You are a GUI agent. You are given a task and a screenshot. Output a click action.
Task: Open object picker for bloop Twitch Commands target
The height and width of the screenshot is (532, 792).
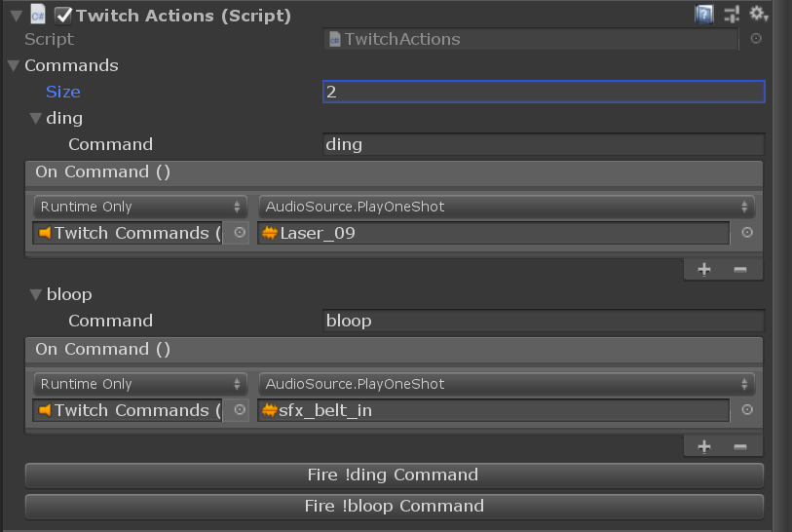(x=240, y=410)
